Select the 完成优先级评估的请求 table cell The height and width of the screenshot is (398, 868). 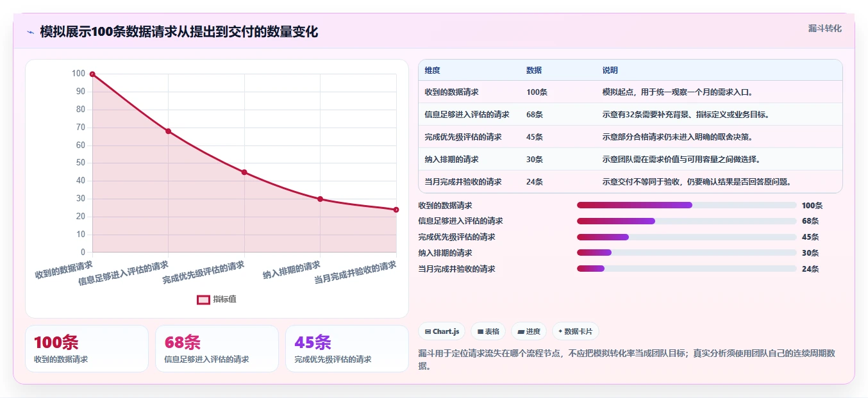coord(463,137)
